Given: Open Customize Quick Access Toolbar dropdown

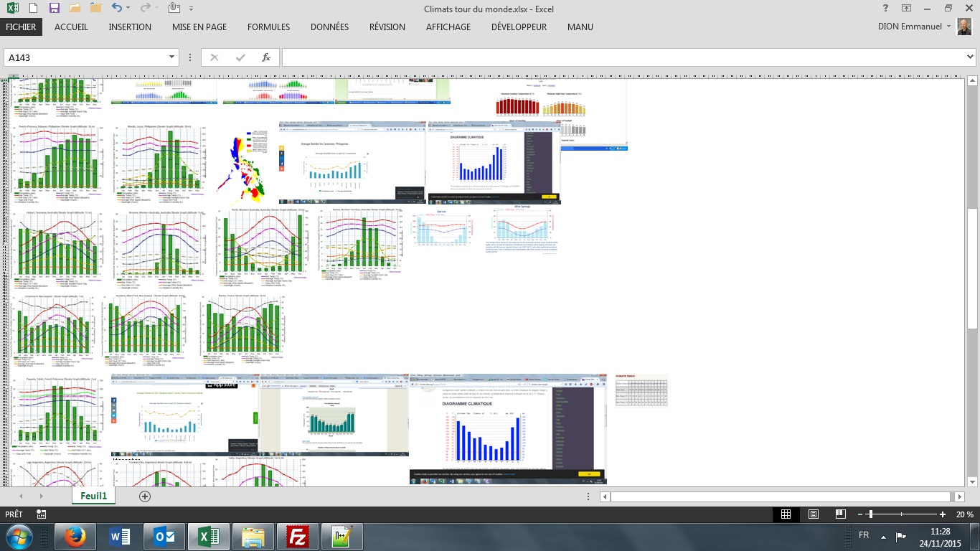Looking at the screenshot, I should tap(191, 9).
